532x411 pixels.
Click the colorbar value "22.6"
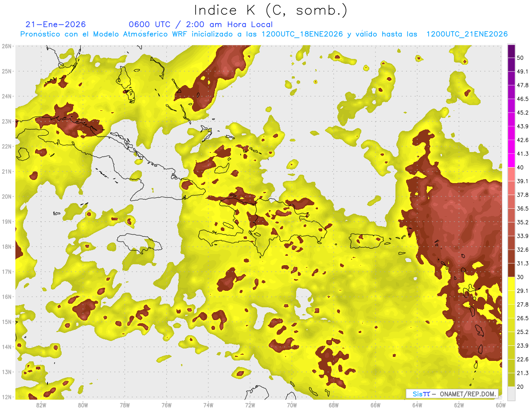(523, 359)
